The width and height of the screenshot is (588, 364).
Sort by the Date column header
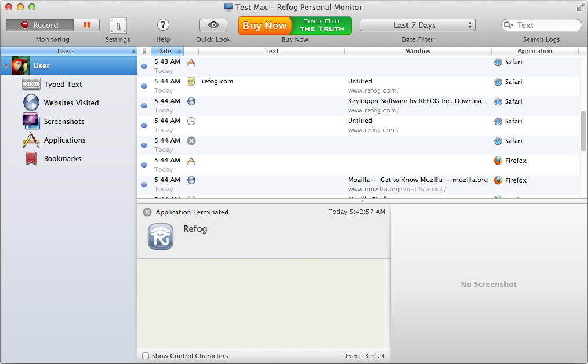coord(167,51)
